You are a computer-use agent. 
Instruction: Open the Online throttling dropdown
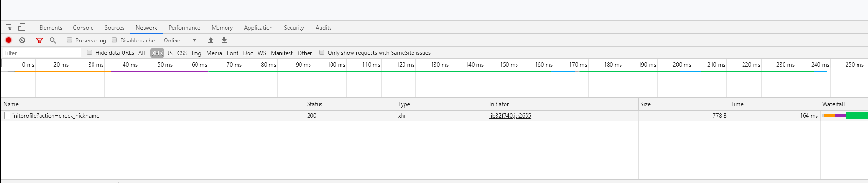point(180,41)
